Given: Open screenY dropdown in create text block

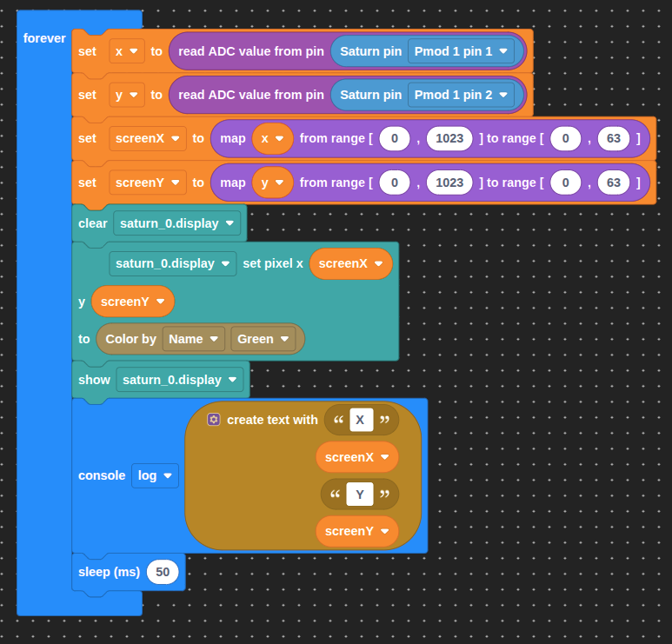Looking at the screenshot, I should (357, 531).
